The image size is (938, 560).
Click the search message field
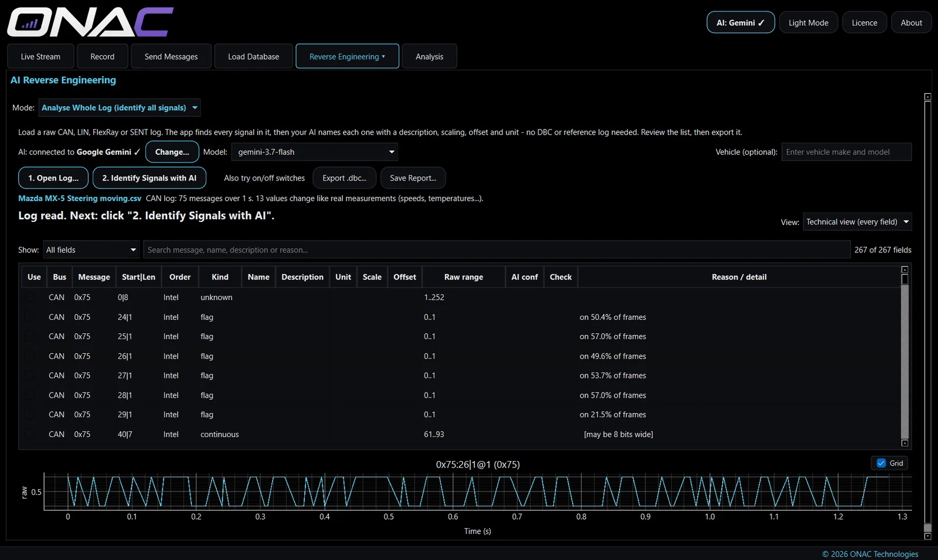pyautogui.click(x=497, y=250)
